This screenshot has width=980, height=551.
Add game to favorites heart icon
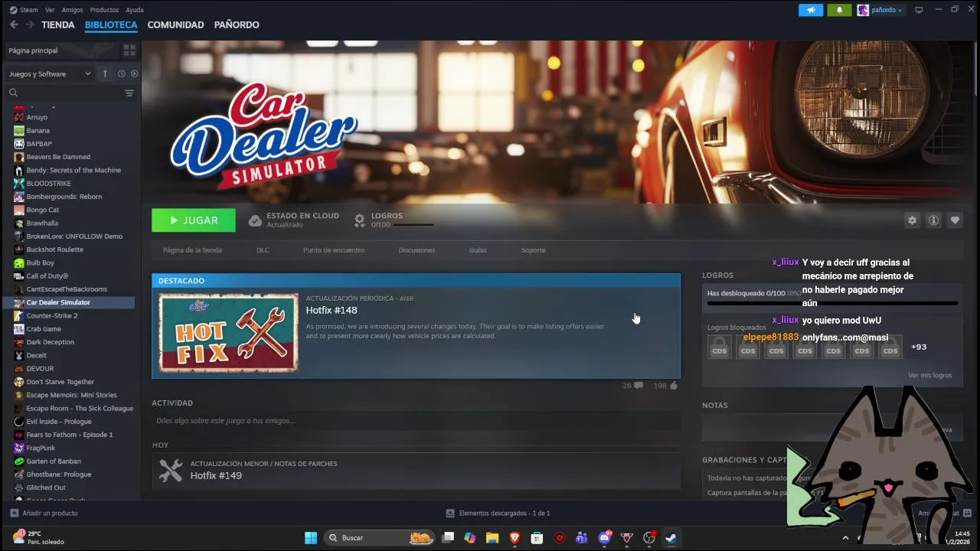click(955, 220)
